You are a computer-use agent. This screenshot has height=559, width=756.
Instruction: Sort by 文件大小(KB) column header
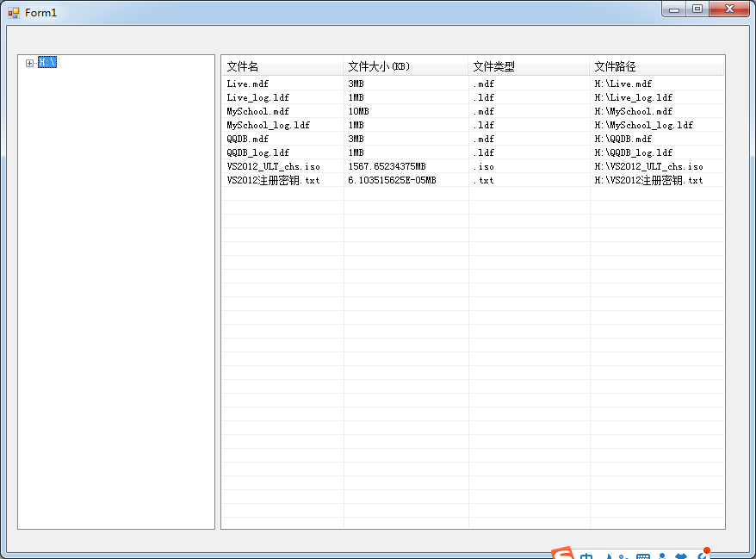405,66
